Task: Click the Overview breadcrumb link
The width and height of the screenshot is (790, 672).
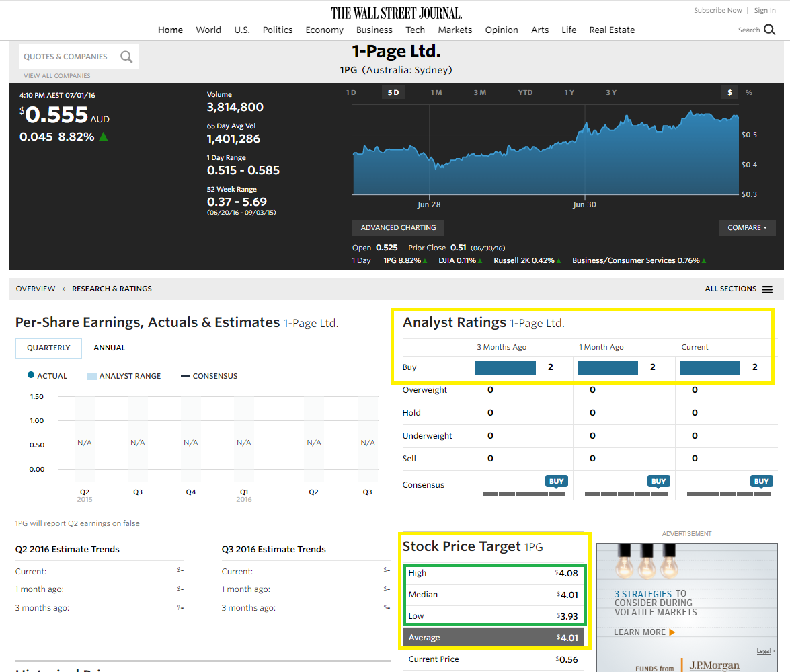Action: (35, 289)
